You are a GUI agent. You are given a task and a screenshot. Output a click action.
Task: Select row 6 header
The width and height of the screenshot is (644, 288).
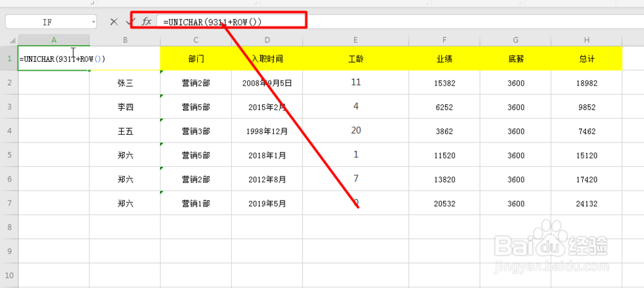coord(9,179)
